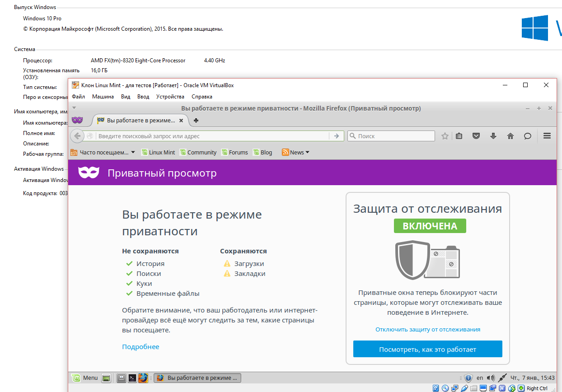Screen dimensions: 562x392
Task: Click the Firefox back arrow button
Action: [77, 136]
